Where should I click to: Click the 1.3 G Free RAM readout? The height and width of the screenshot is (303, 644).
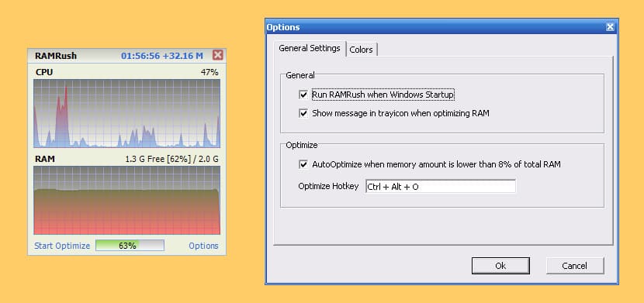171,159
